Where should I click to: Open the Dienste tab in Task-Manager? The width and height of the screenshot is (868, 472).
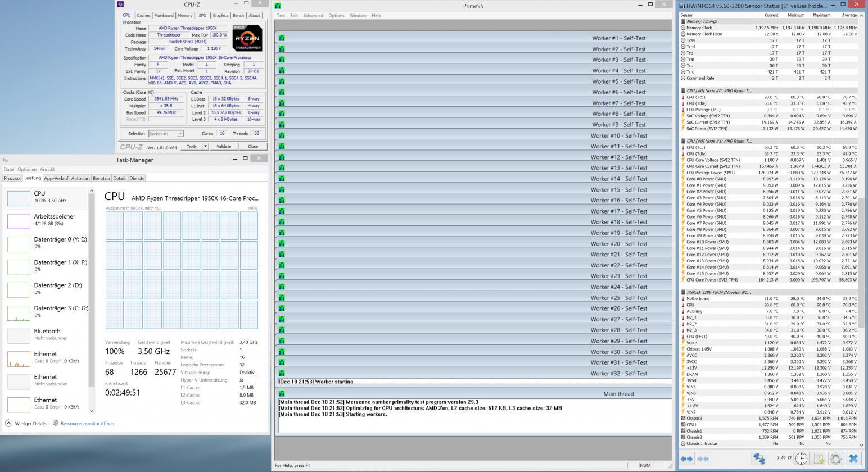137,178
